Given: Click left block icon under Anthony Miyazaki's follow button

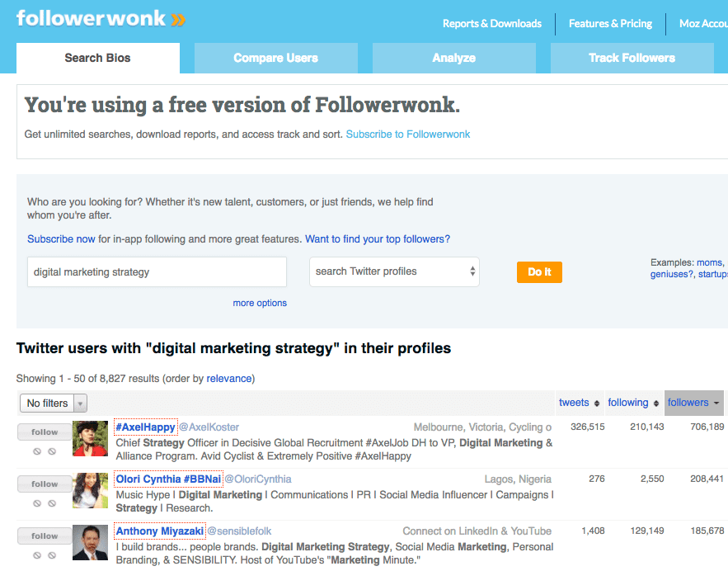Looking at the screenshot, I should 37,555.
